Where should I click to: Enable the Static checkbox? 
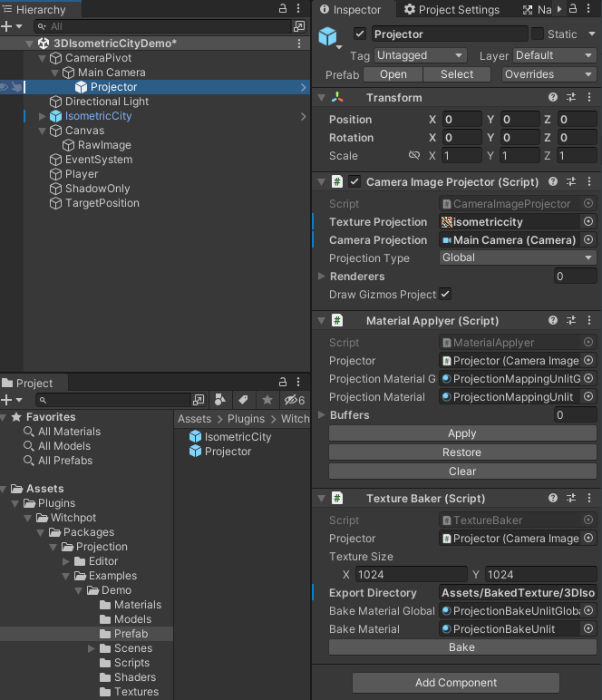538,34
